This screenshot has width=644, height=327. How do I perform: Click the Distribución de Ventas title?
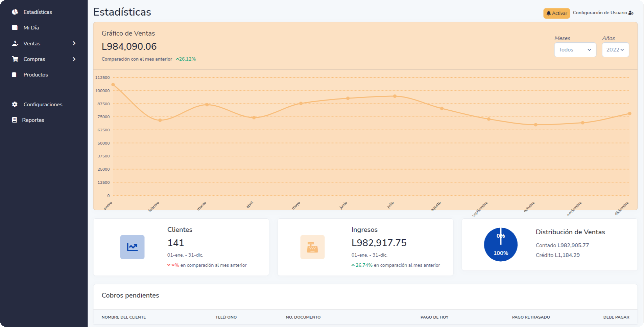(570, 232)
